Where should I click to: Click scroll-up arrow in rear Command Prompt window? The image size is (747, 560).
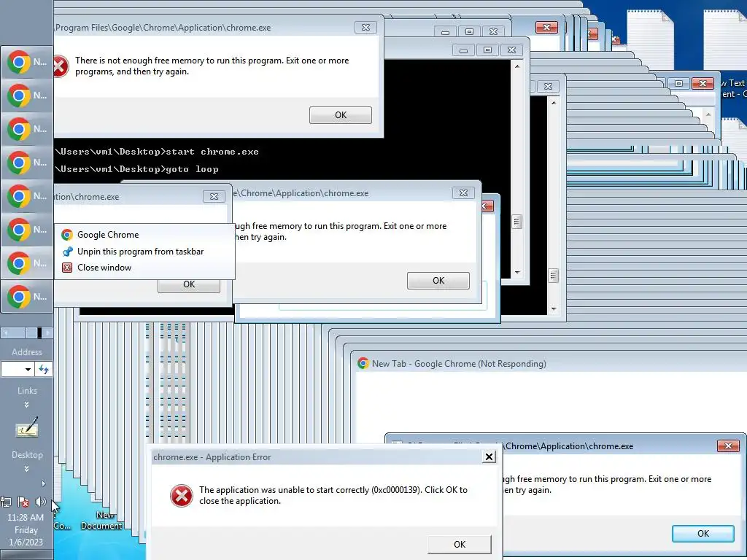(554, 102)
